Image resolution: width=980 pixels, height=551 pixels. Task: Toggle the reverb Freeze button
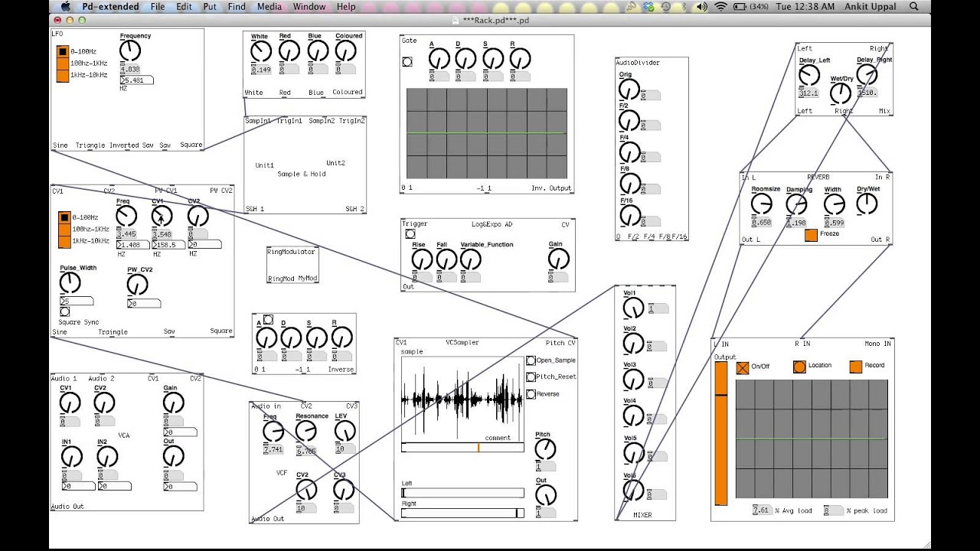point(811,236)
